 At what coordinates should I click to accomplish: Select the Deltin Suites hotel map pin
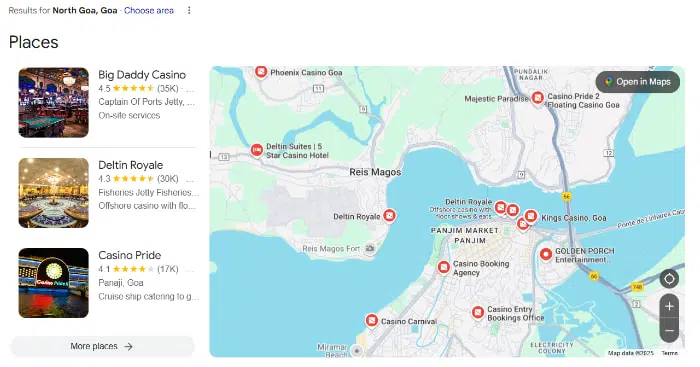coord(257,150)
